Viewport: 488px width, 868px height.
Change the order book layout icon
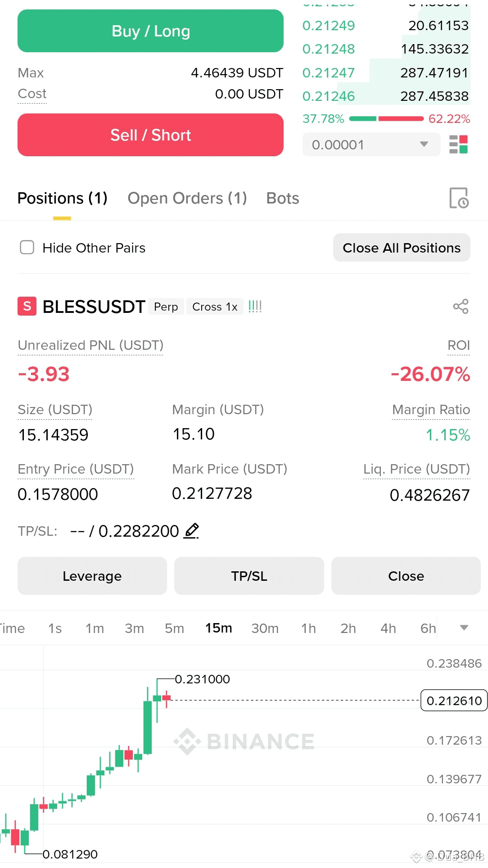(459, 145)
